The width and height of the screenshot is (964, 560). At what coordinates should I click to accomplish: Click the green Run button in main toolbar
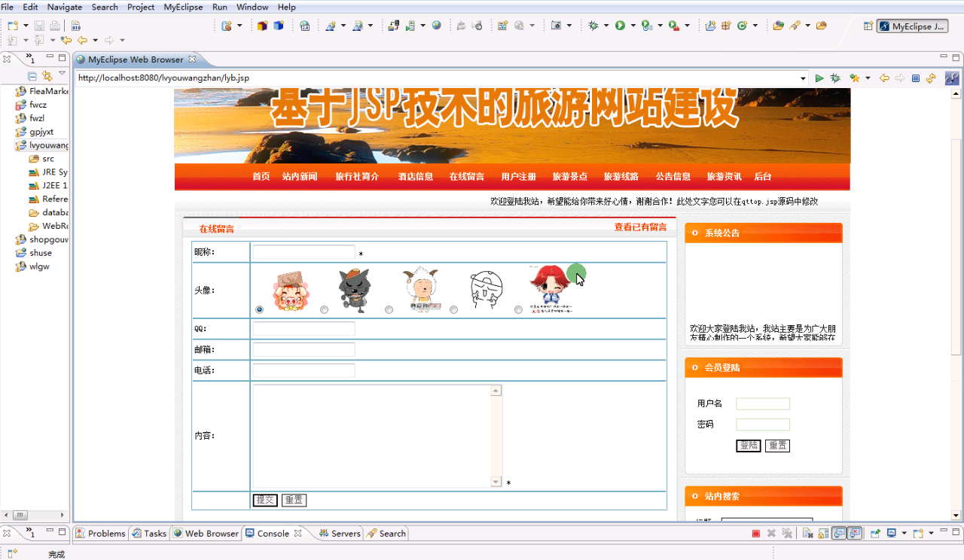point(620,26)
